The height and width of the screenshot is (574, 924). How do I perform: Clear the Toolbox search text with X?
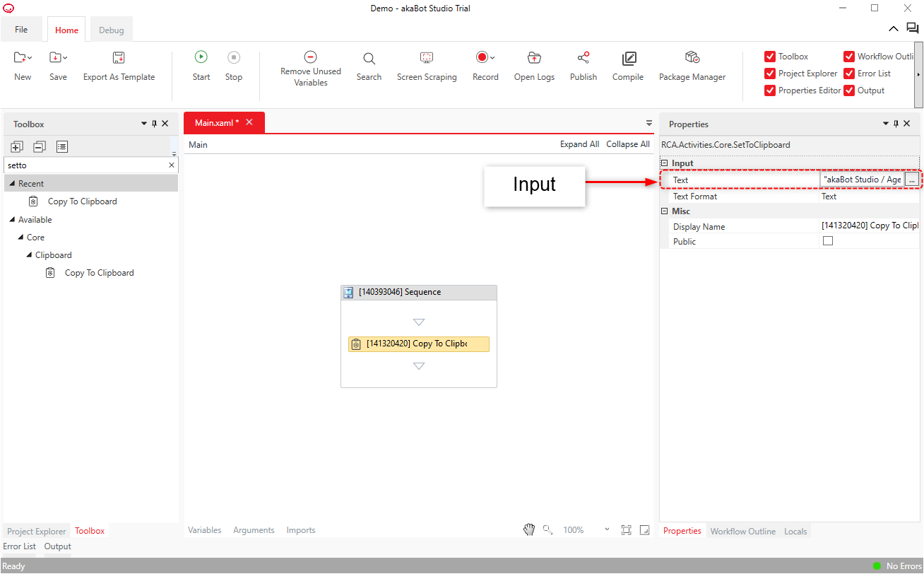coord(171,165)
